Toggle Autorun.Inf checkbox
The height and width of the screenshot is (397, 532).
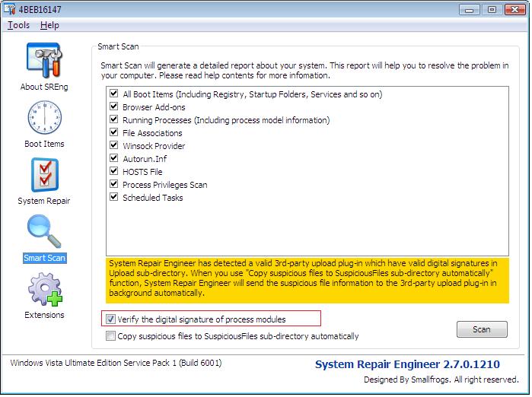tap(114, 158)
